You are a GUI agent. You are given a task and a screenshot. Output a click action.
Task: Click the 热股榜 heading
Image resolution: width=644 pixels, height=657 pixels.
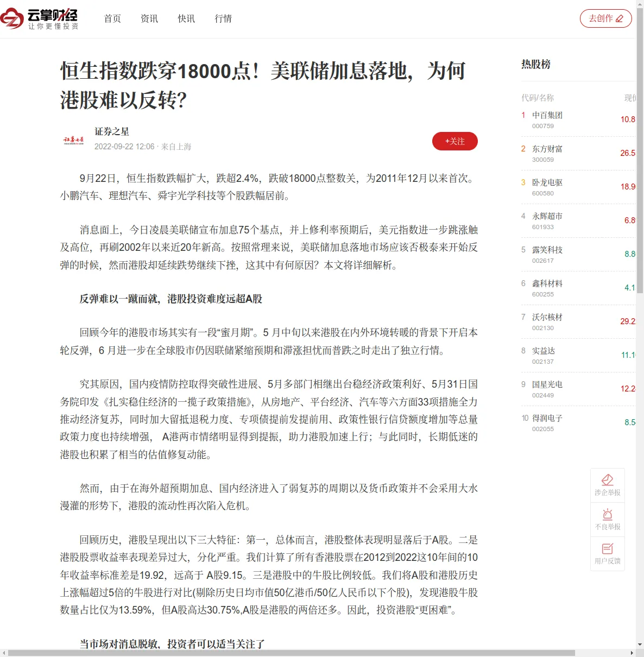tap(536, 64)
